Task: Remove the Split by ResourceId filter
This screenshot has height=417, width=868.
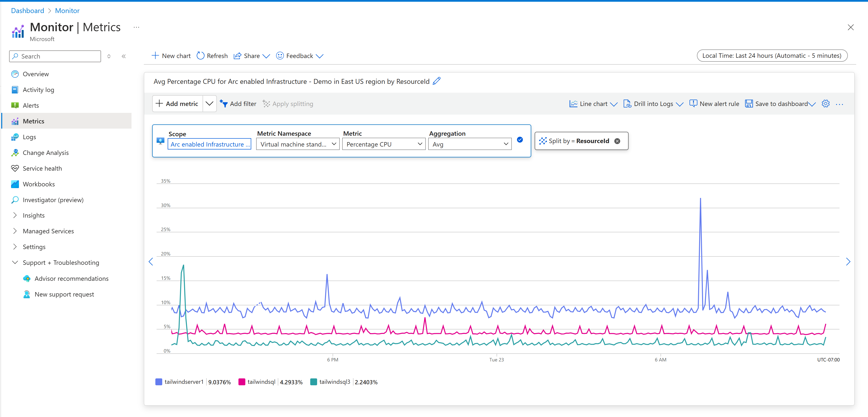Action: click(x=617, y=141)
